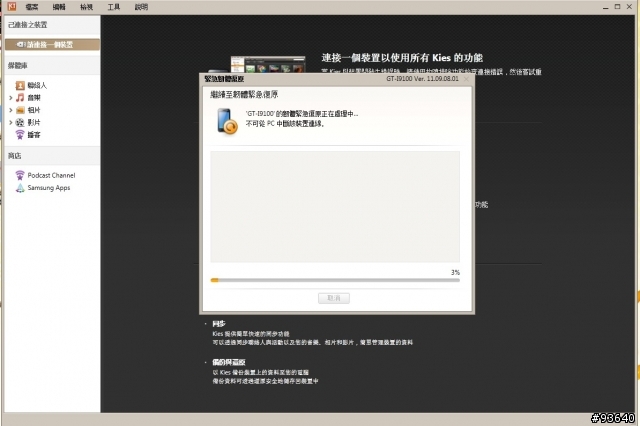Screen dimensions: 640x426
Task: Click the 3% progress percentage label
Action: pos(456,272)
